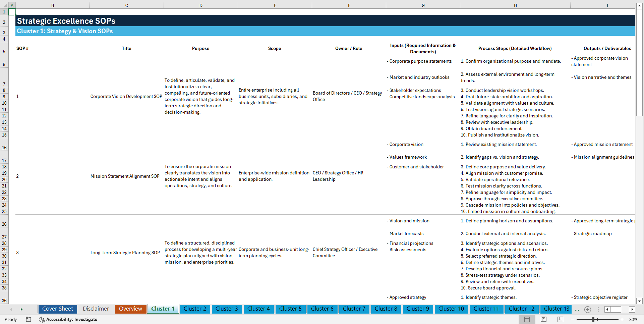Click the previous-sheet navigation arrow
The height and width of the screenshot is (324, 644).
click(x=11, y=309)
